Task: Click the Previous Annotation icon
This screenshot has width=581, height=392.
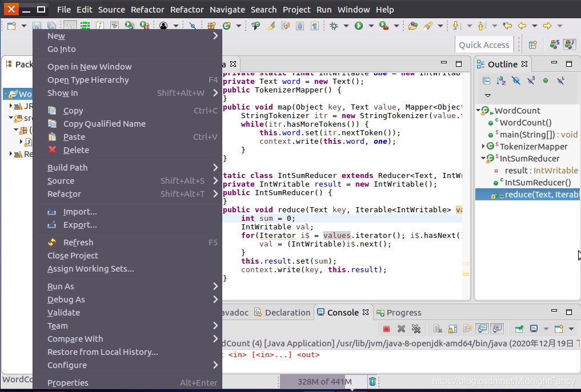Action: click(x=482, y=26)
